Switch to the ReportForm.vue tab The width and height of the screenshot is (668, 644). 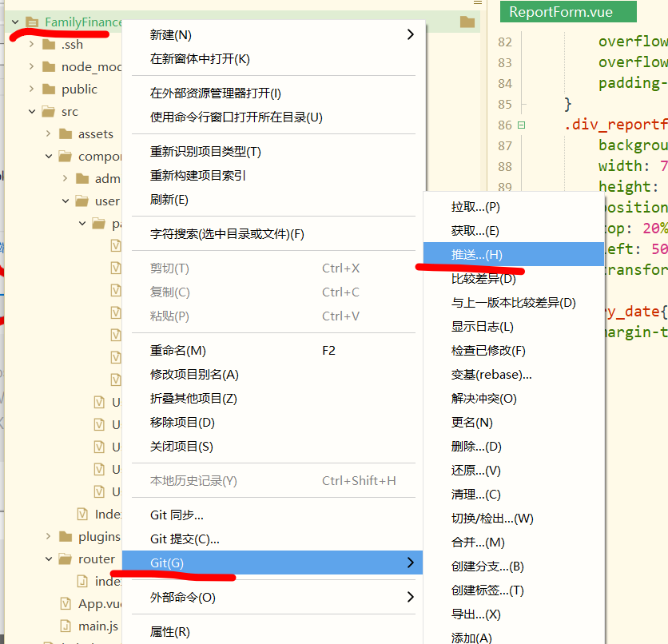point(567,11)
